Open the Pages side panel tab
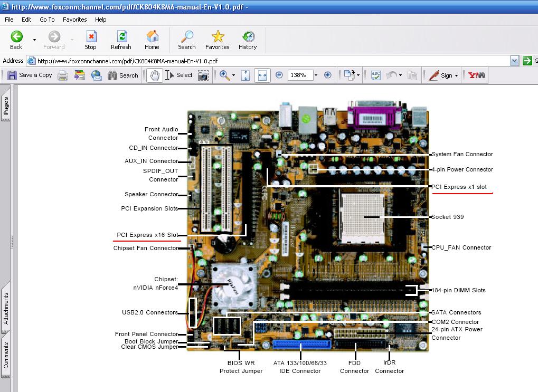 [x=6, y=106]
